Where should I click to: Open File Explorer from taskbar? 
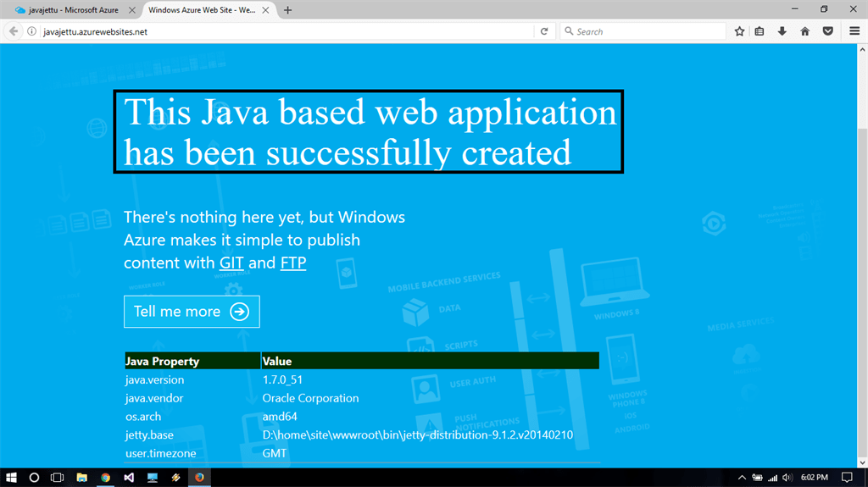coord(82,477)
